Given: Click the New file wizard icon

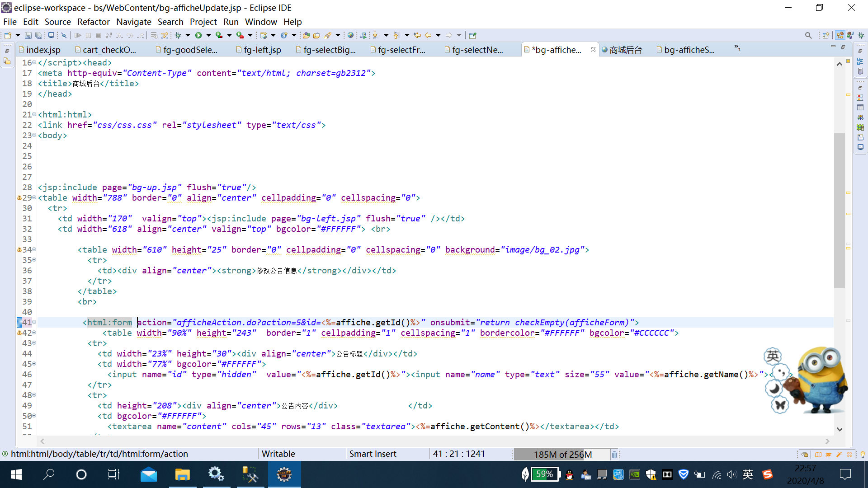Looking at the screenshot, I should tap(8, 35).
